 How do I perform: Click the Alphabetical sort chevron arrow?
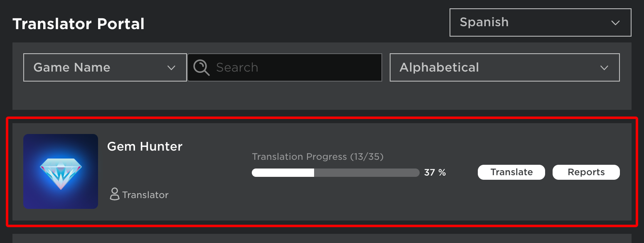click(604, 68)
